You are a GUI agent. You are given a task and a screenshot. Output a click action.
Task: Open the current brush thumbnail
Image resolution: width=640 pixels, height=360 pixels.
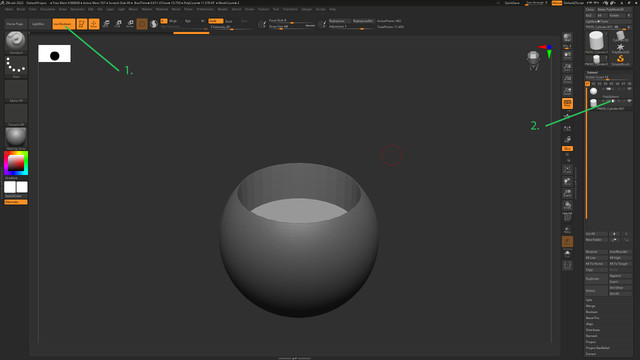pyautogui.click(x=16, y=41)
